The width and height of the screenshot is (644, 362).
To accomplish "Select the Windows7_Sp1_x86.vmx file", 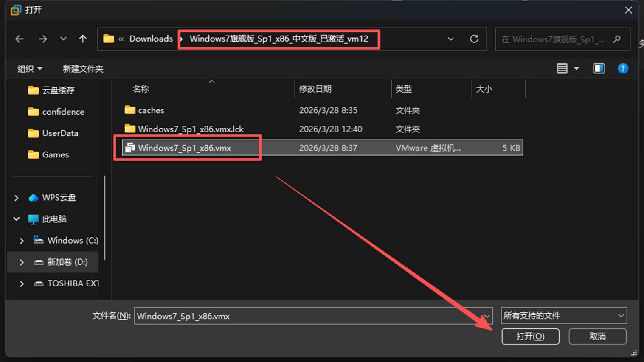I will tap(185, 148).
